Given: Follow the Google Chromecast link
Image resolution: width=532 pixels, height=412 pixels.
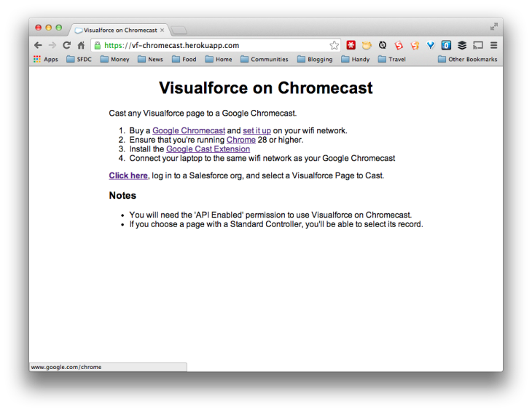Looking at the screenshot, I should [189, 131].
